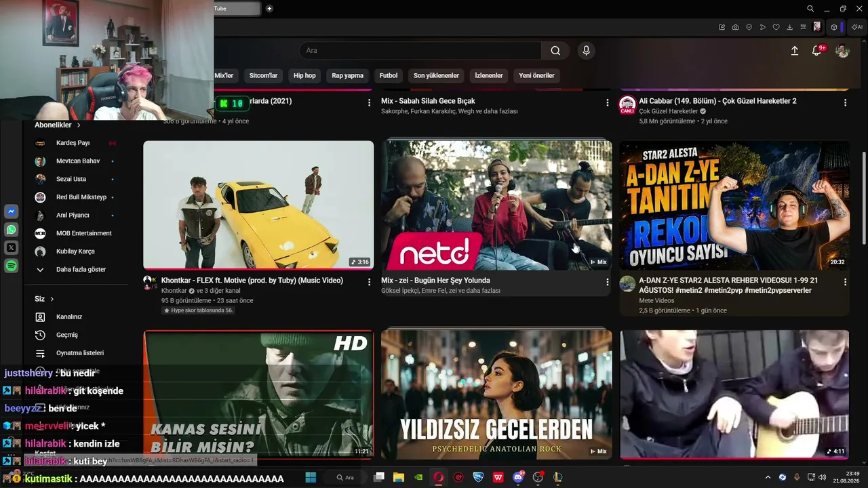
Task: Select the Son yüklenenler filter chip
Action: [x=436, y=76]
